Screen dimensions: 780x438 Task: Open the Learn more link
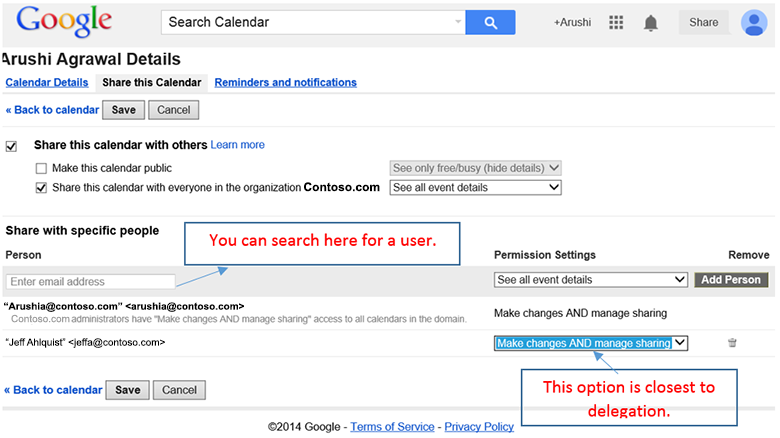click(x=237, y=145)
